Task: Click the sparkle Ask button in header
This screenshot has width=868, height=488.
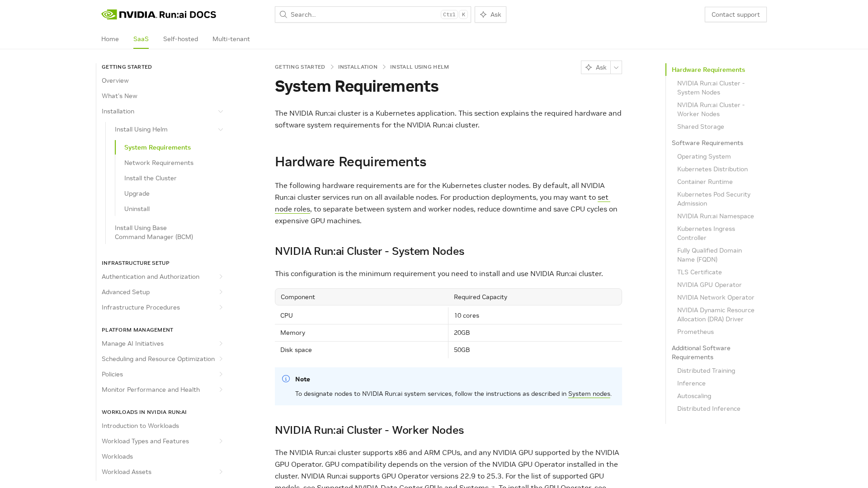Action: (491, 14)
